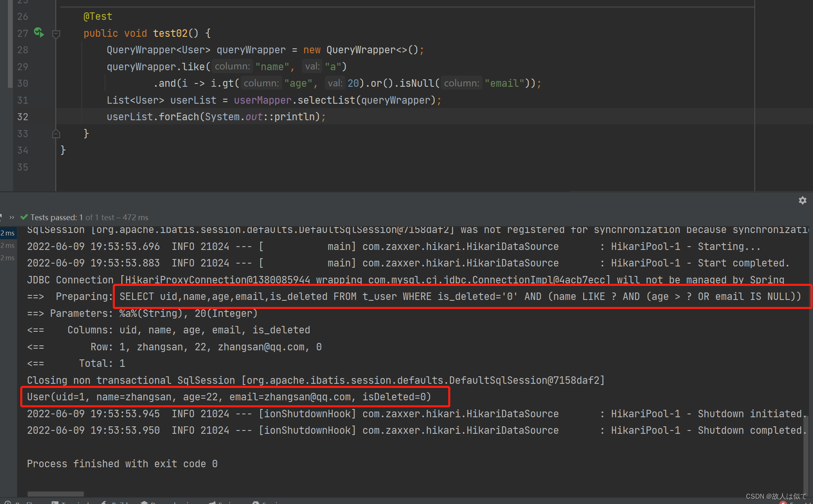Click the test02 method name

170,33
